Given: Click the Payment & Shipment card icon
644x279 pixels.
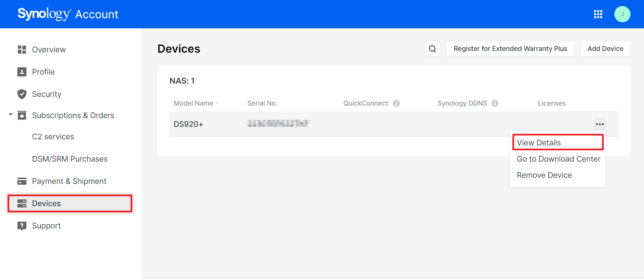Looking at the screenshot, I should pyautogui.click(x=22, y=181).
